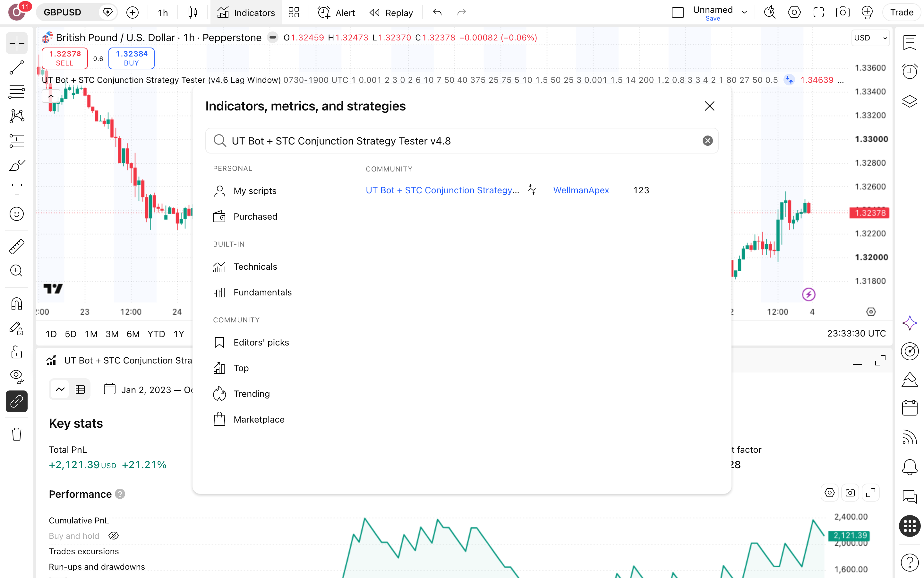This screenshot has width=924, height=578.
Task: Open the strategy date range picker
Action: [149, 390]
